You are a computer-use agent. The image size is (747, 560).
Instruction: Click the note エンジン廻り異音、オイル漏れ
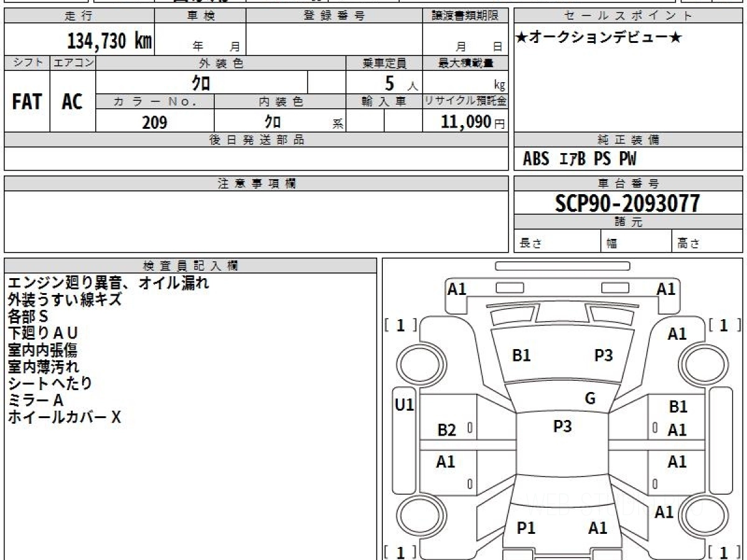[x=108, y=283]
